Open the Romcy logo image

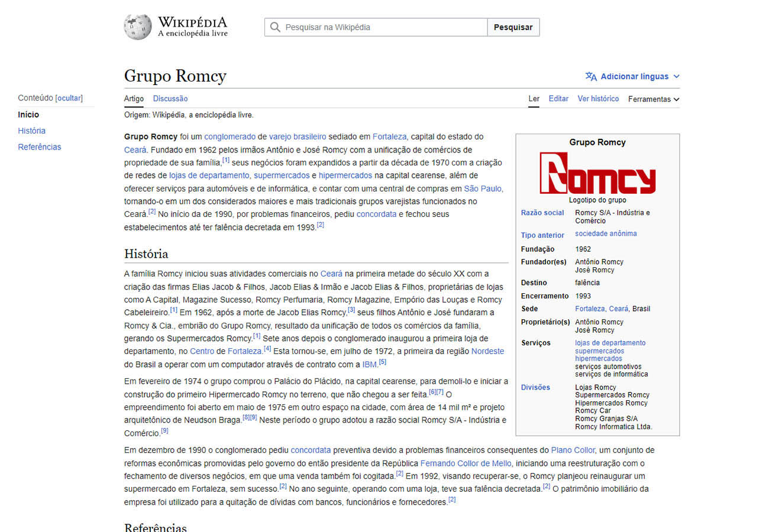pyautogui.click(x=597, y=173)
